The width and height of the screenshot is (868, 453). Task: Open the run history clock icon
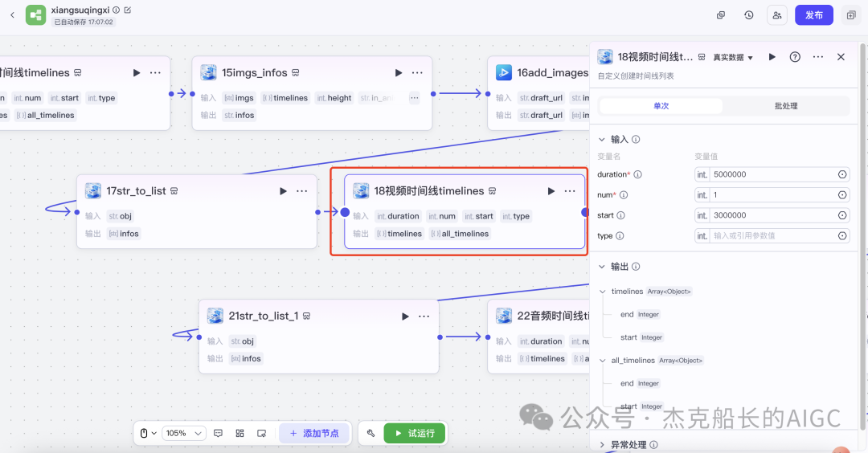[749, 15]
